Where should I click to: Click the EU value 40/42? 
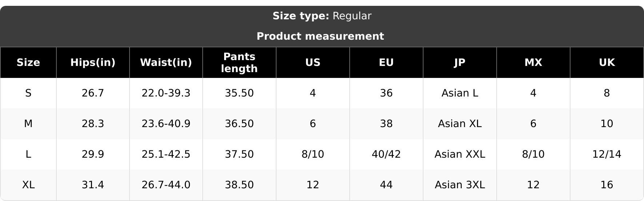point(386,154)
